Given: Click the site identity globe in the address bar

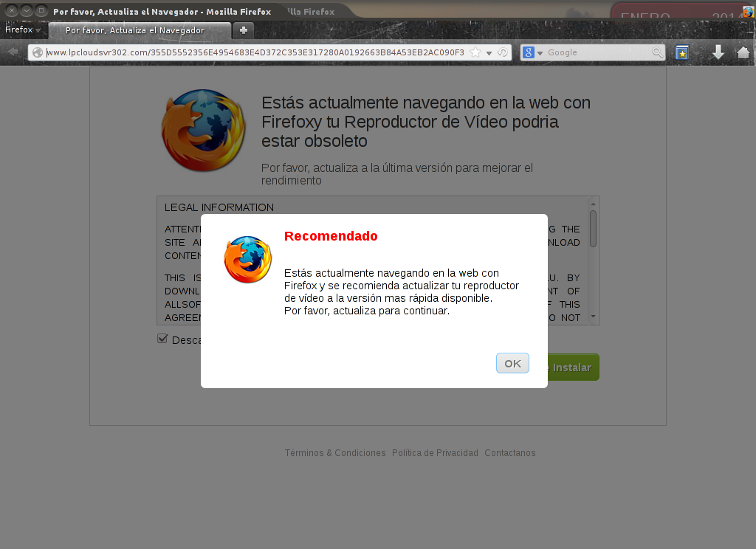Looking at the screenshot, I should tap(38, 52).
